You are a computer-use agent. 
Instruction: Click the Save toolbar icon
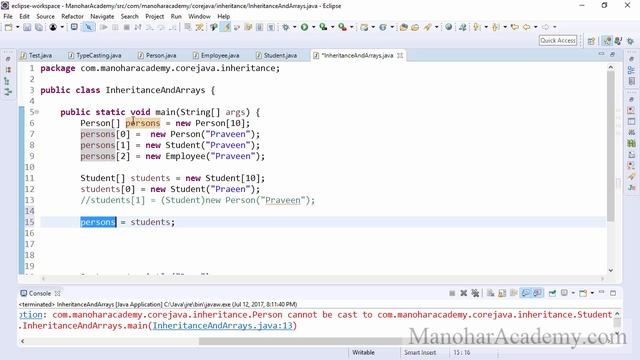coord(27,27)
